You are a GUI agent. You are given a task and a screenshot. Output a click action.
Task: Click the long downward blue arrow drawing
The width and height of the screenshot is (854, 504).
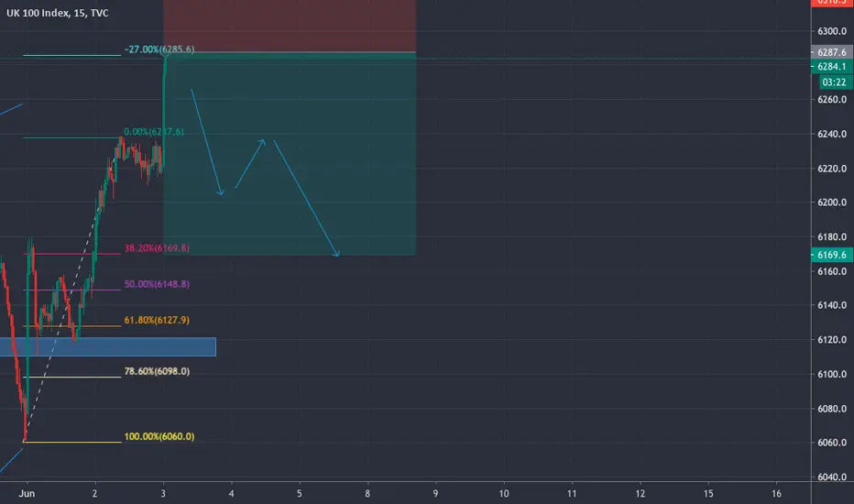306,198
